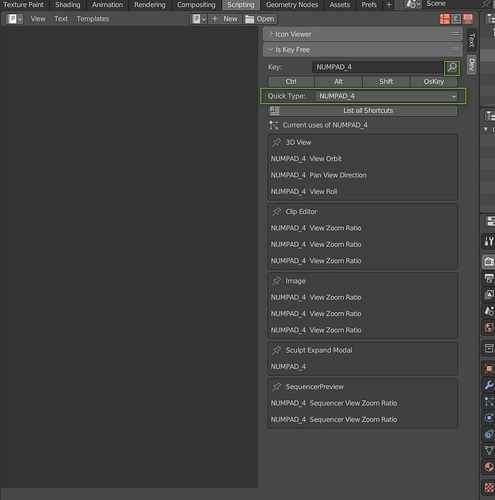This screenshot has width=495, height=500.
Task: Toggle the Alt modifier button
Action: tap(338, 82)
